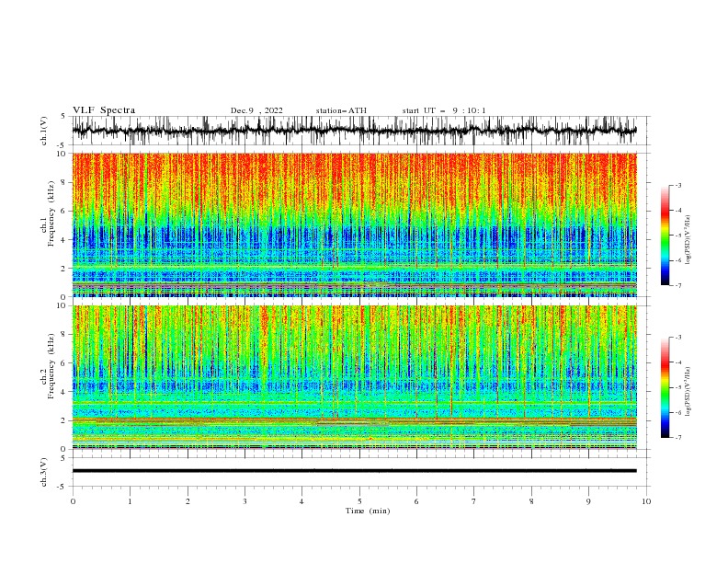Image resolution: width=728 pixels, height=563 pixels.
Task: Click inside the ch.1 spectrogram panel
Action: (354, 224)
